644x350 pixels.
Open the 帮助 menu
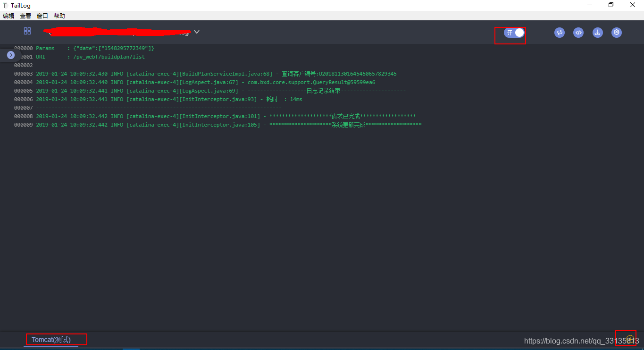tap(59, 16)
